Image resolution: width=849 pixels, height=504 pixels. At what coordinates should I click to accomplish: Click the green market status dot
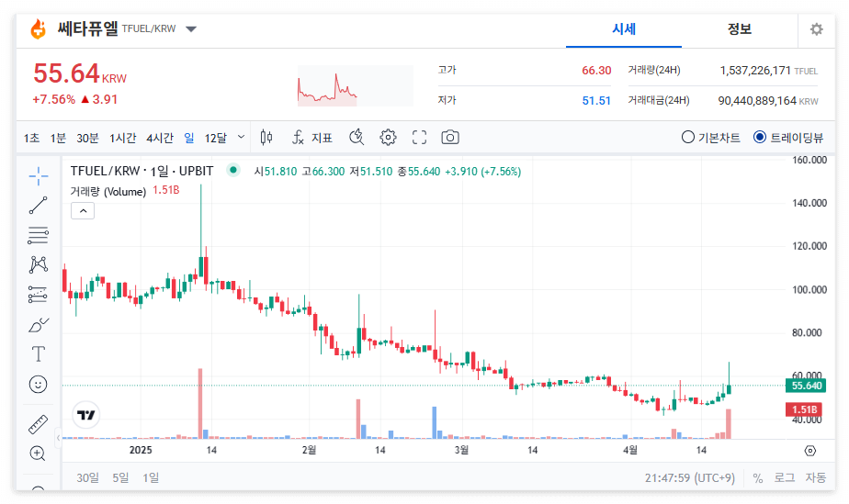pos(232,171)
